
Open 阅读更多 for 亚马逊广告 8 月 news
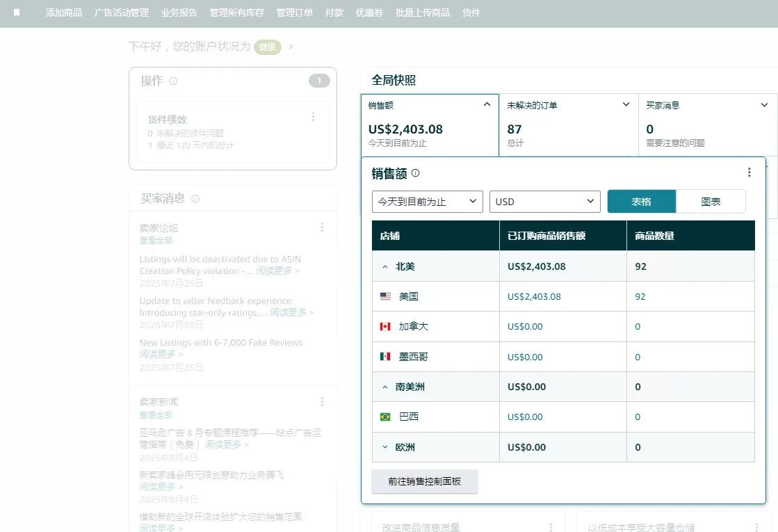click(226, 444)
